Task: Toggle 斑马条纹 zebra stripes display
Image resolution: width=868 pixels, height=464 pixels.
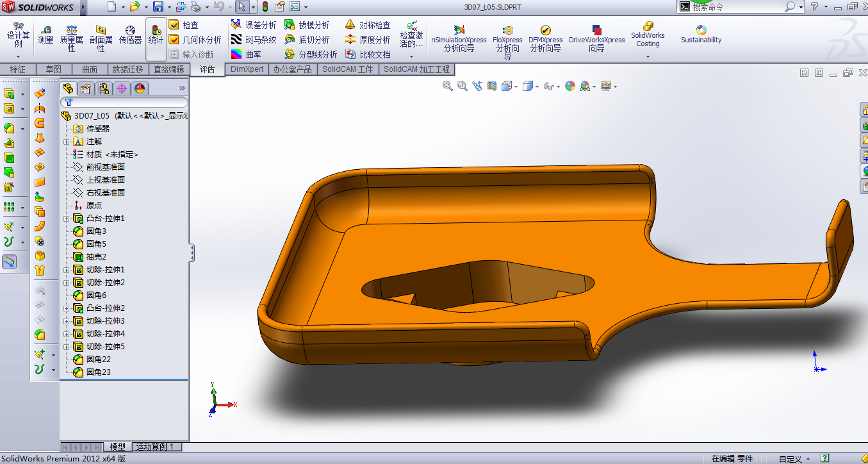Action: (x=254, y=40)
